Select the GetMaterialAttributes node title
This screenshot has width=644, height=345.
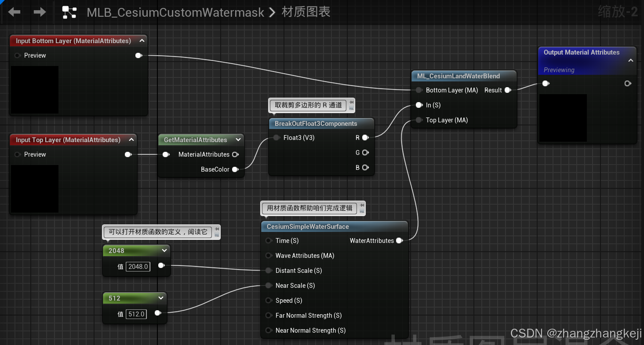(x=196, y=140)
